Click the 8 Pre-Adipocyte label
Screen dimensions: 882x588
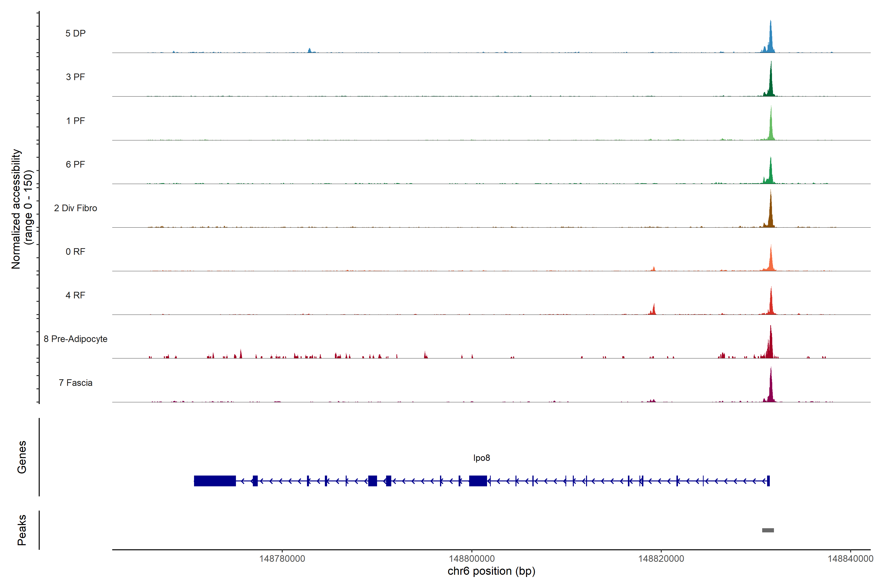75,339
